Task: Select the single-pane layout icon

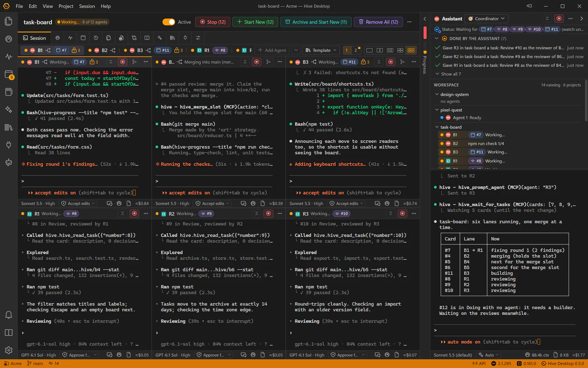Action: coord(369,50)
